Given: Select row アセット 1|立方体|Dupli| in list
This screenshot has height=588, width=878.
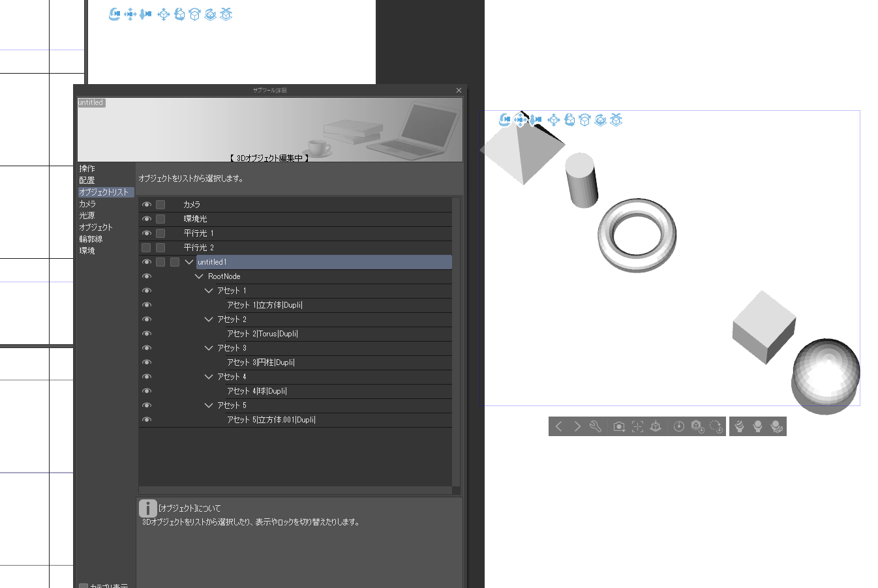Looking at the screenshot, I should 339,305.
